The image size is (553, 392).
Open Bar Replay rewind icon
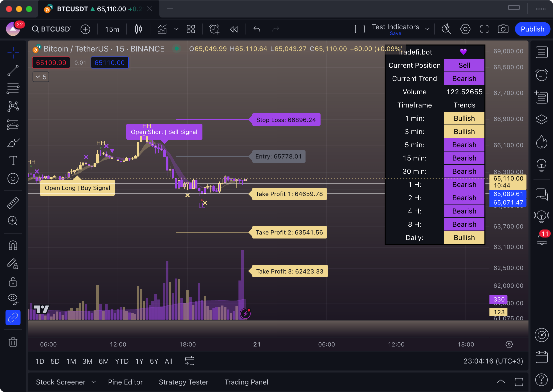coord(234,29)
